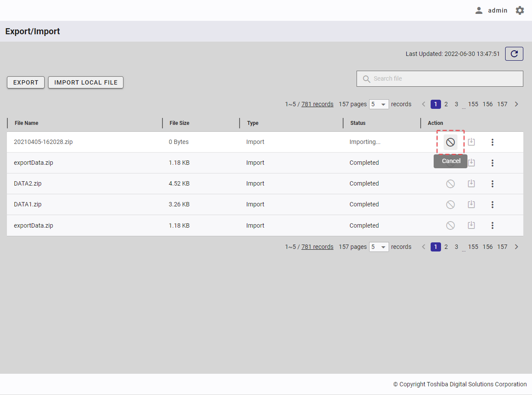Jump to page 155 in the top pagination
Image resolution: width=532 pixels, height=395 pixels.
473,104
